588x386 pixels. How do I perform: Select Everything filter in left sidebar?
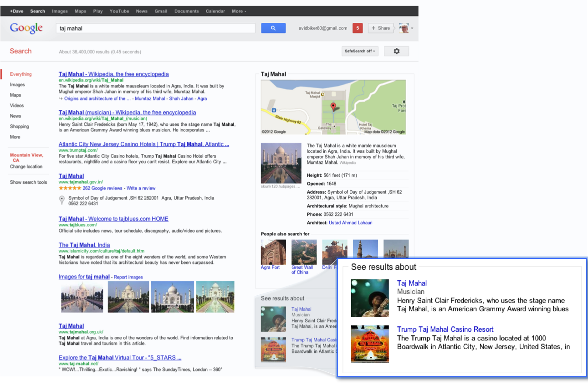click(x=21, y=74)
